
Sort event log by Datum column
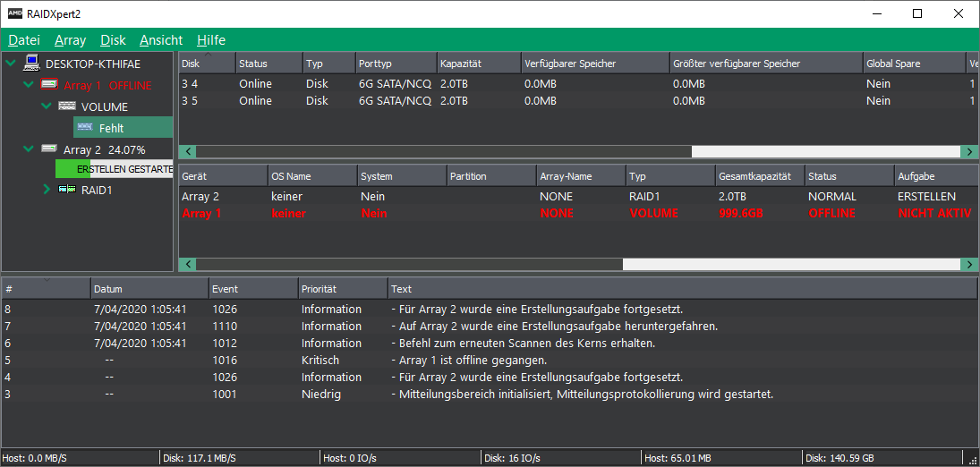tap(149, 289)
